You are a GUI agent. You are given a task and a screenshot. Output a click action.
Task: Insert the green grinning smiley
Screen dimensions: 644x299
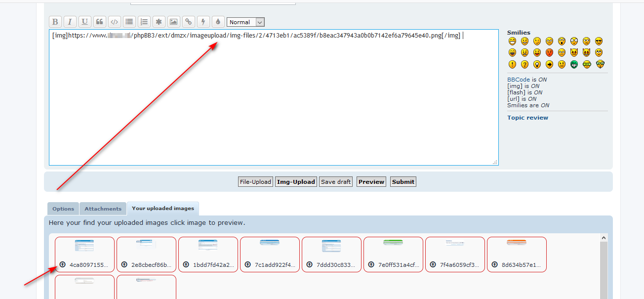coord(574,64)
